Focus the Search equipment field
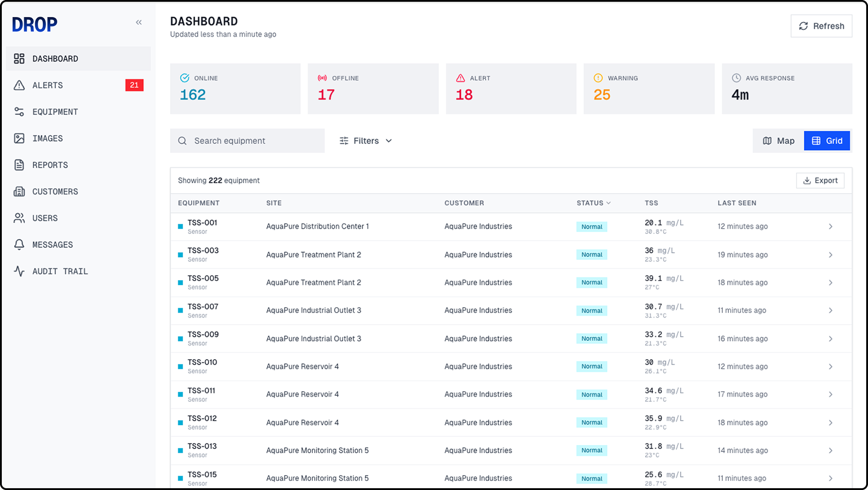 (x=253, y=141)
